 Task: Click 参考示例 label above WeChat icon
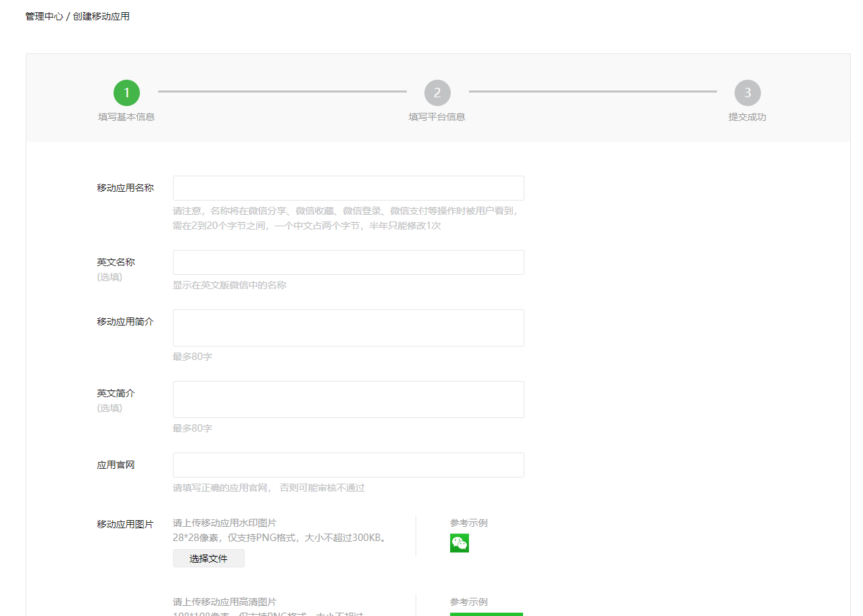[469, 523]
